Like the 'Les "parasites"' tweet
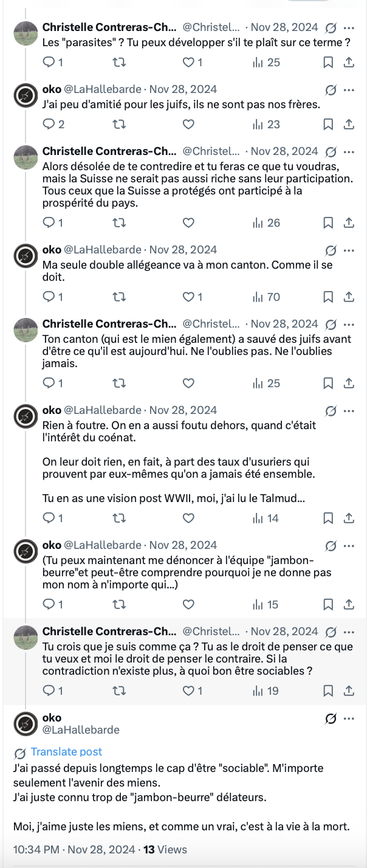This screenshot has height=868, width=367. 188,62
